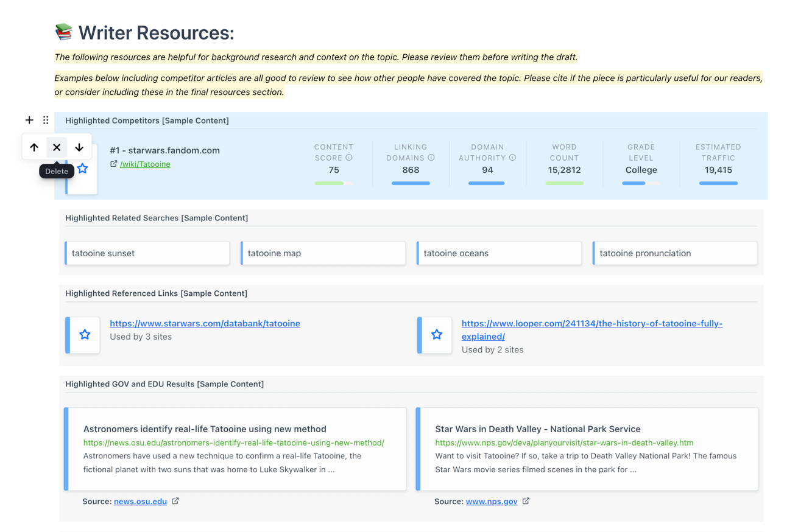798x532 pixels.
Task: Click Linking Domains info icon
Action: pyautogui.click(x=431, y=158)
